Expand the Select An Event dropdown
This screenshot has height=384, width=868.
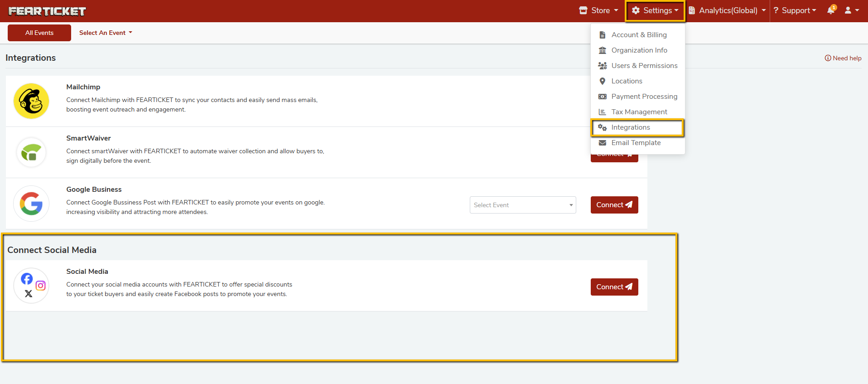coord(106,33)
